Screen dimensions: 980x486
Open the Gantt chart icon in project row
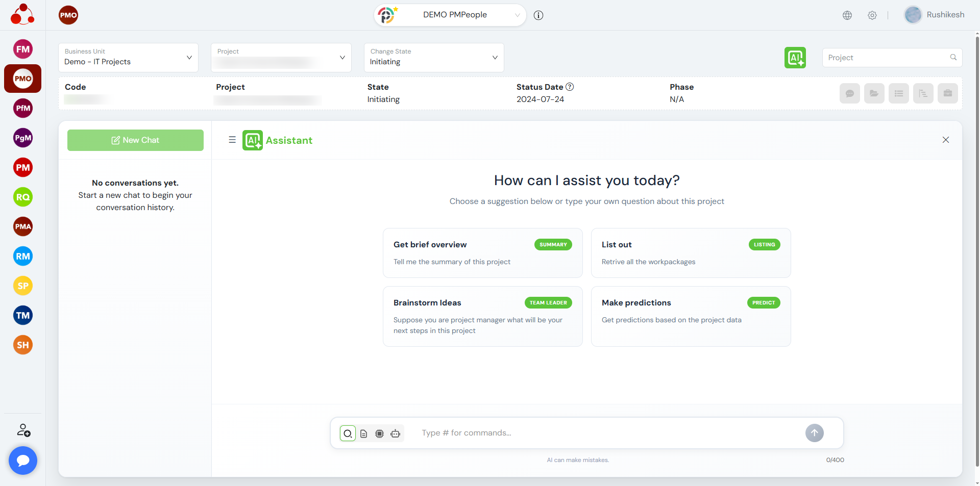pos(923,93)
